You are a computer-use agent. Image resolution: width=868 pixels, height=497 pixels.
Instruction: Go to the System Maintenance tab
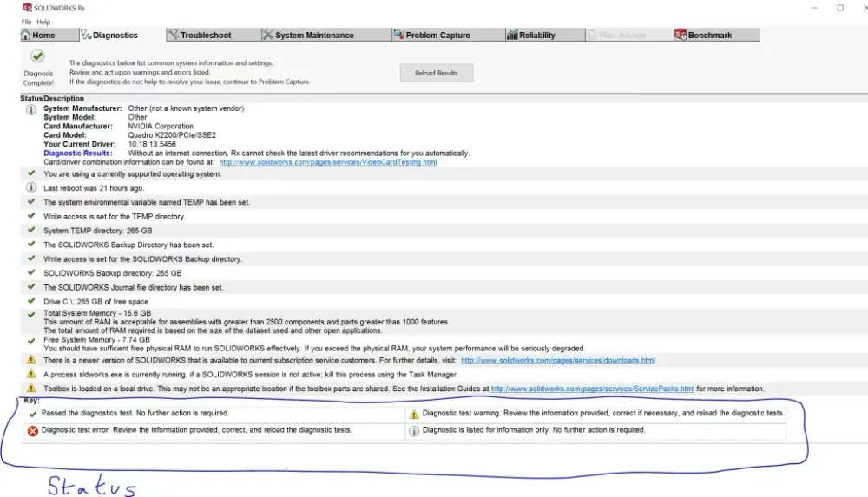tap(325, 35)
